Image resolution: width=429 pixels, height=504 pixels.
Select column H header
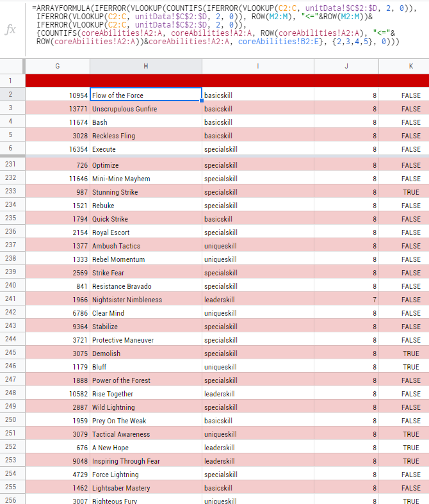[x=146, y=66]
